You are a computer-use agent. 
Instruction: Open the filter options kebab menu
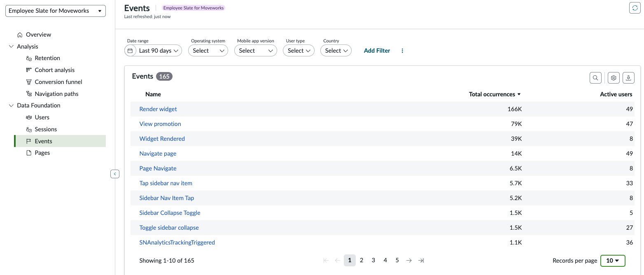tap(402, 51)
